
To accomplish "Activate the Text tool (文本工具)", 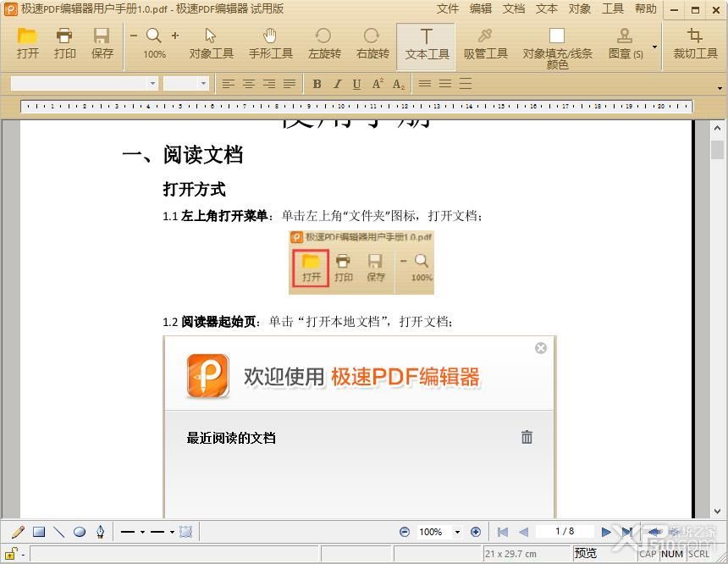I will pos(426,45).
